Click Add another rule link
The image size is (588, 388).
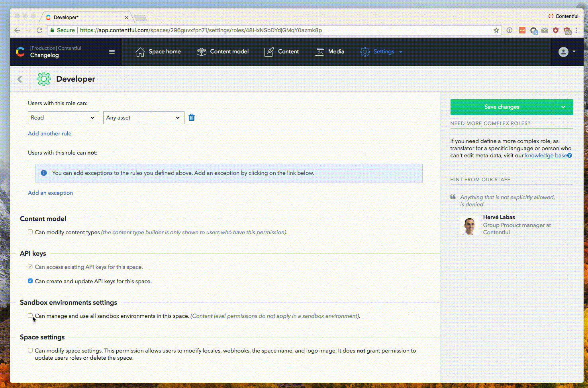click(49, 133)
